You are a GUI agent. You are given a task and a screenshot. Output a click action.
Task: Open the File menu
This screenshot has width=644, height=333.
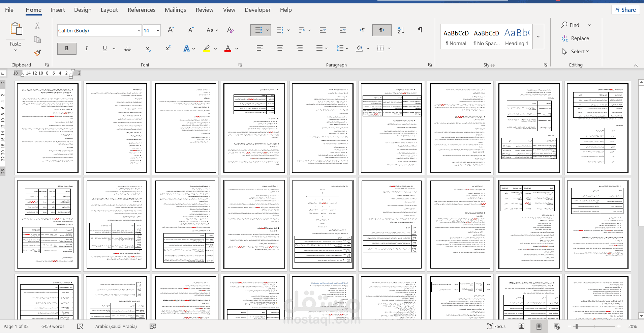(x=9, y=10)
